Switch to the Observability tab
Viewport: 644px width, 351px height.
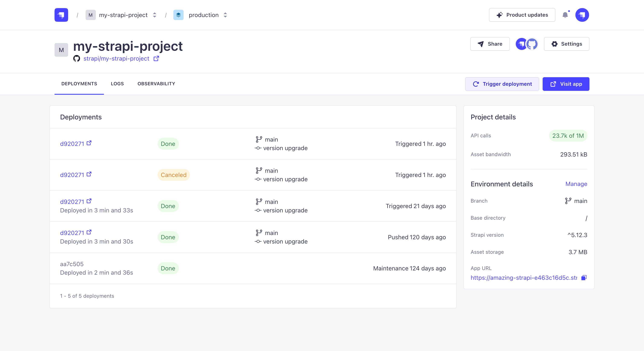click(156, 84)
